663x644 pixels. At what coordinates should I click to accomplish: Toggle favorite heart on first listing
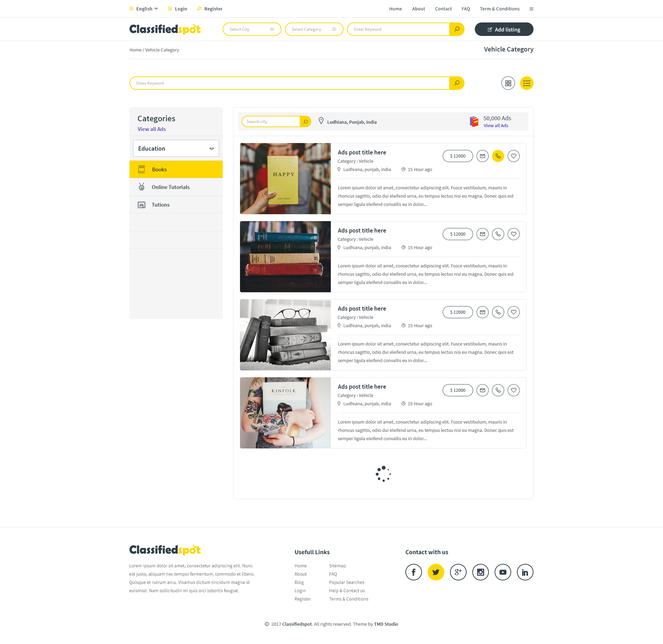pos(513,156)
